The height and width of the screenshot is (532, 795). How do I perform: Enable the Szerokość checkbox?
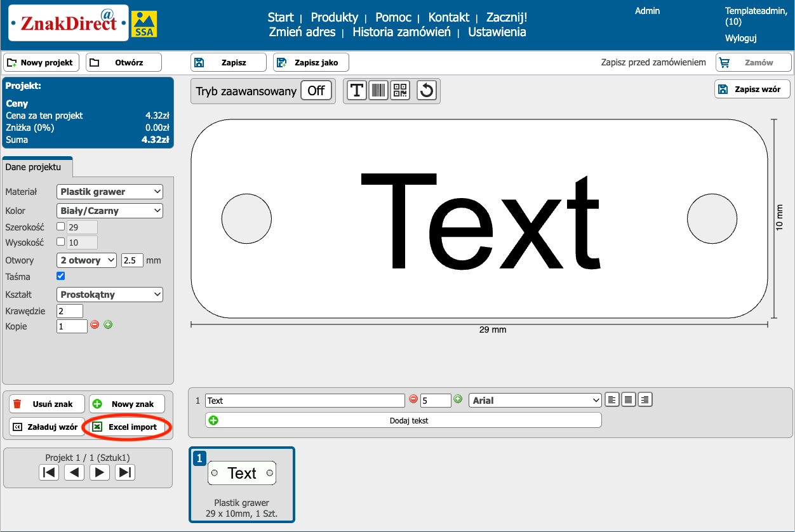(61, 226)
